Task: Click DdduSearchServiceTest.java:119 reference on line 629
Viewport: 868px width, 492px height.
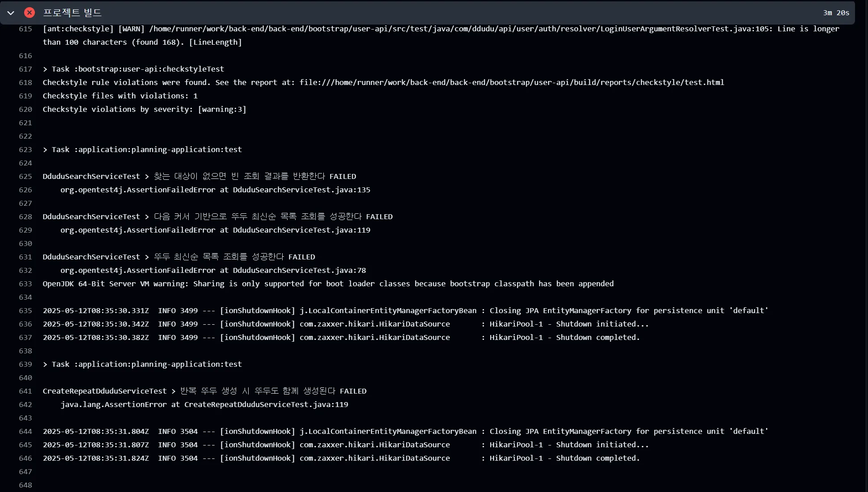Action: click(302, 230)
